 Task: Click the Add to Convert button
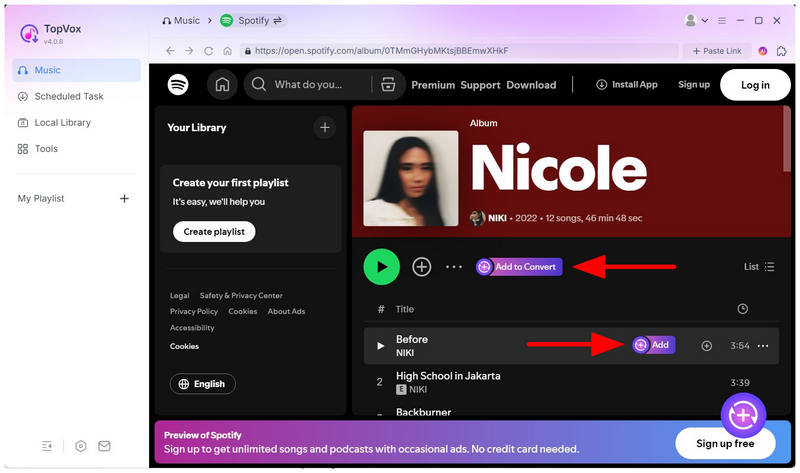tap(519, 266)
